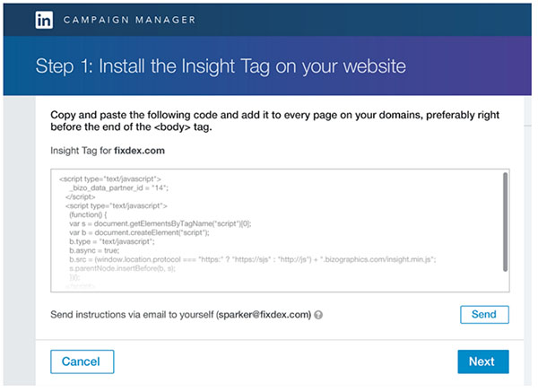Click the LinkedIn logo icon
This screenshot has width=538, height=392.
tap(43, 21)
